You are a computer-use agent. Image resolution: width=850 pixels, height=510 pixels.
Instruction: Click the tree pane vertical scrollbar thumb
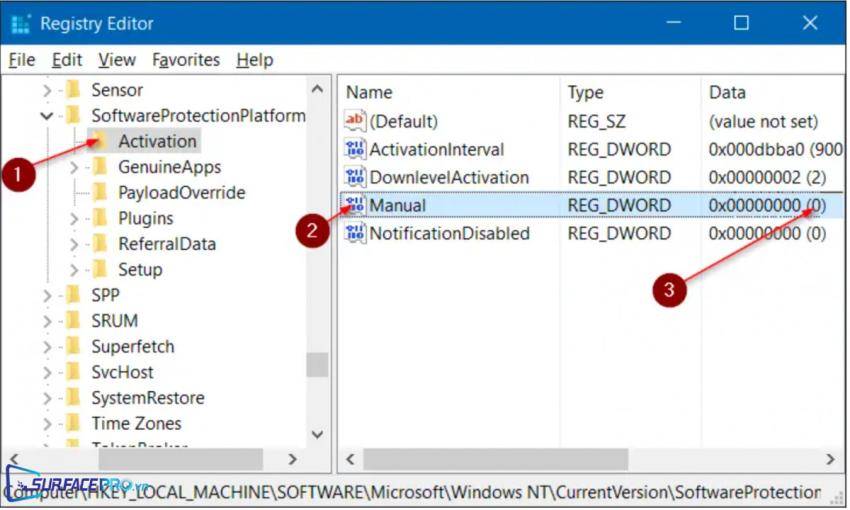point(318,364)
